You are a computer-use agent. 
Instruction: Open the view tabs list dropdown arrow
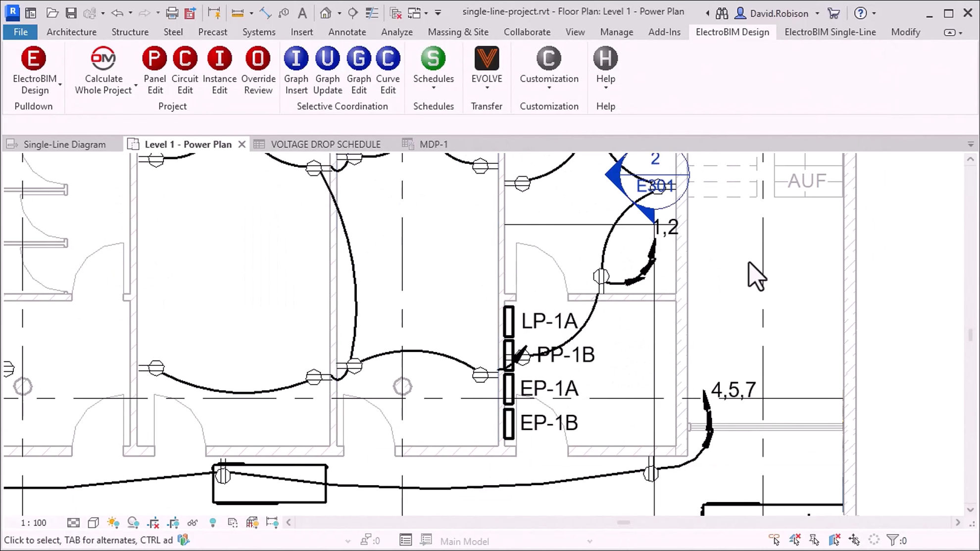(x=971, y=145)
